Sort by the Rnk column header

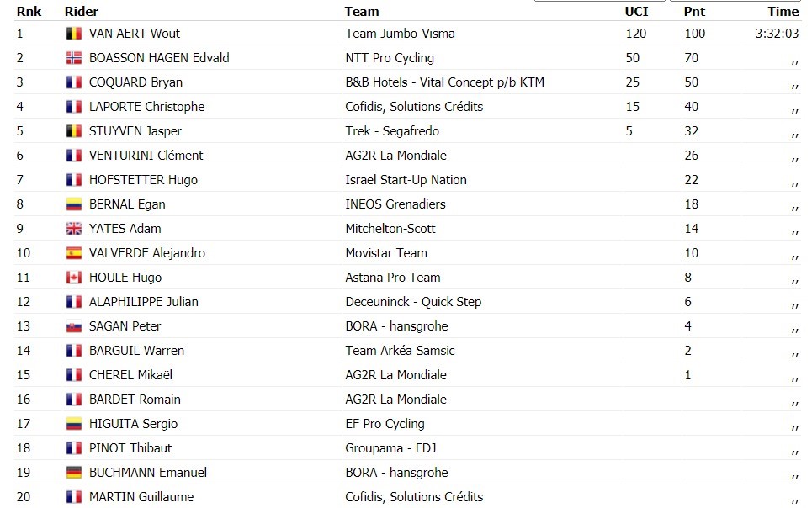coord(29,12)
